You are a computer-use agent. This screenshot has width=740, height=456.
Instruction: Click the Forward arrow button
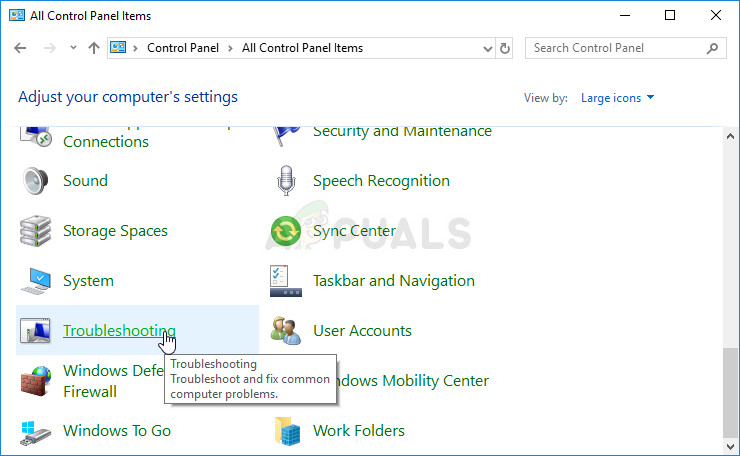pos(50,48)
